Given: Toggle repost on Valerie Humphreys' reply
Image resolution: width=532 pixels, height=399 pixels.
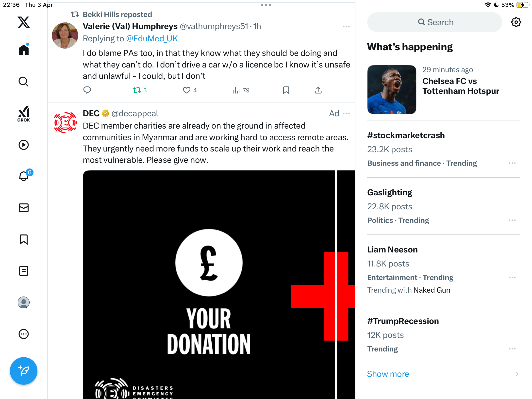Looking at the screenshot, I should pos(140,90).
